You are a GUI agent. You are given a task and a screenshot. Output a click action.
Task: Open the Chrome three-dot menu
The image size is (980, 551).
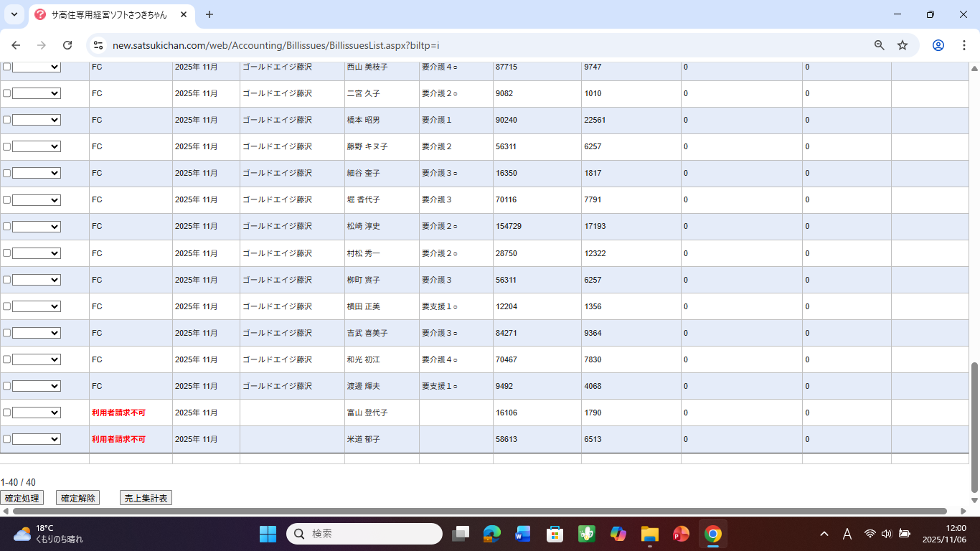pos(963,45)
